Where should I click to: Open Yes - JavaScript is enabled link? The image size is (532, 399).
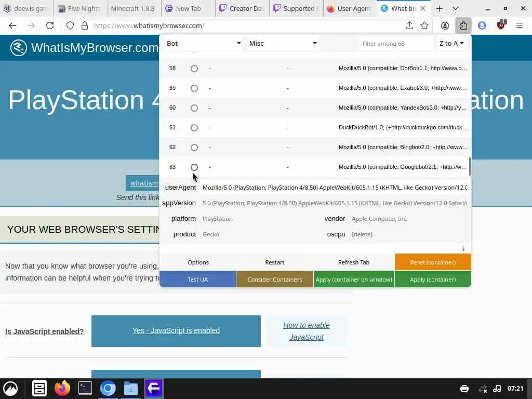click(176, 330)
